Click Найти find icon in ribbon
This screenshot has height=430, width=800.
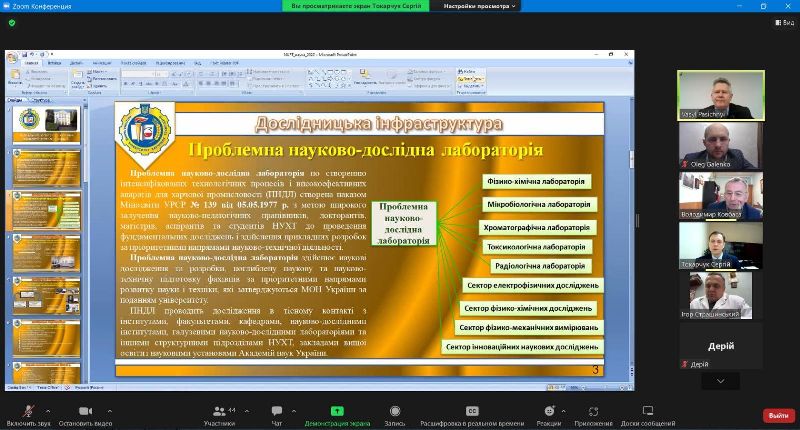click(466, 71)
